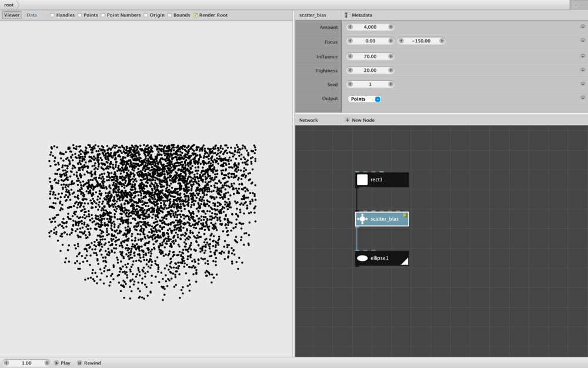Enable the Origin checkbox

(145, 15)
